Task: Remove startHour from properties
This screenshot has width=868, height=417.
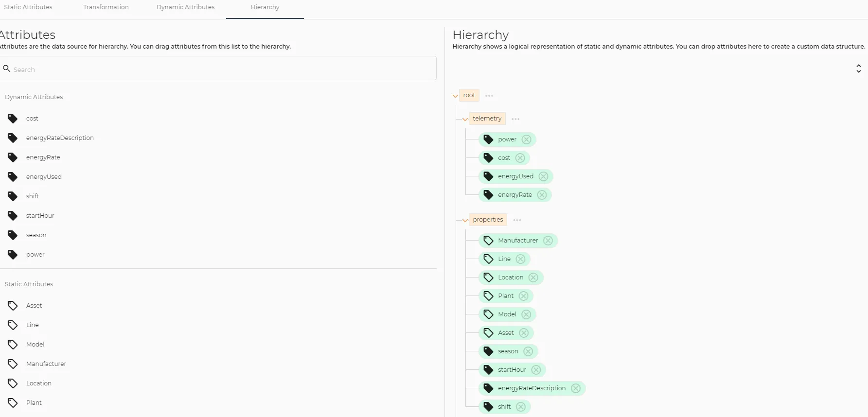Action: click(536, 370)
